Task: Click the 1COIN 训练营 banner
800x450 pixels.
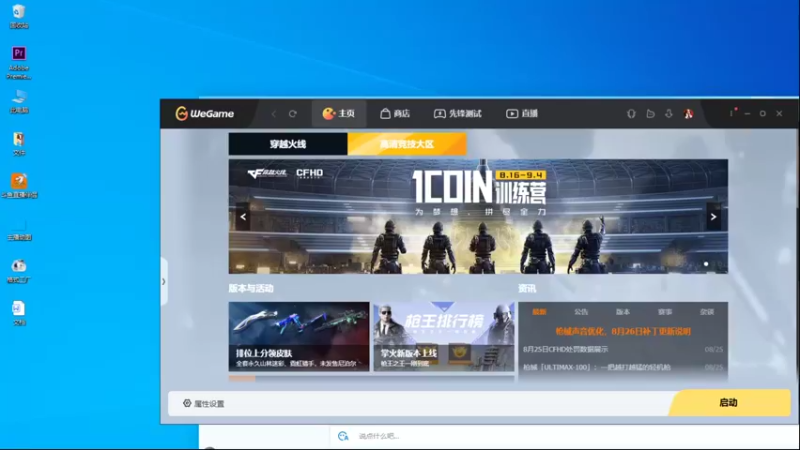Action: [x=478, y=216]
